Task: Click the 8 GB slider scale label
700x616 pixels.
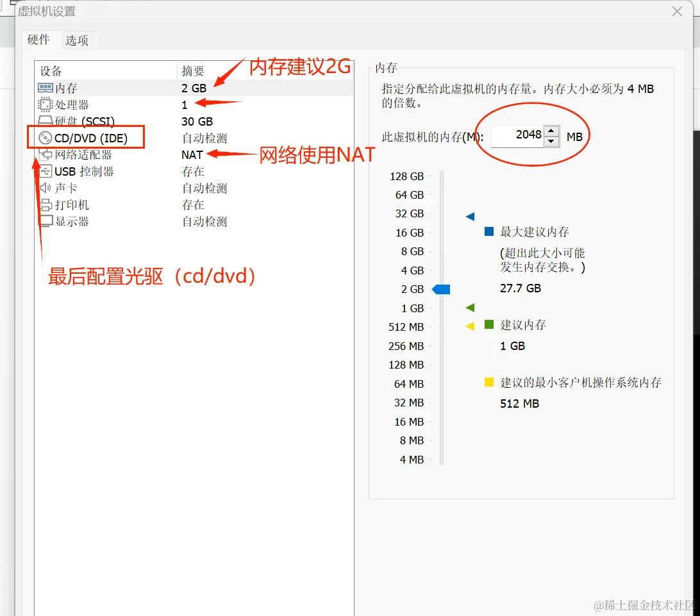Action: click(x=412, y=252)
